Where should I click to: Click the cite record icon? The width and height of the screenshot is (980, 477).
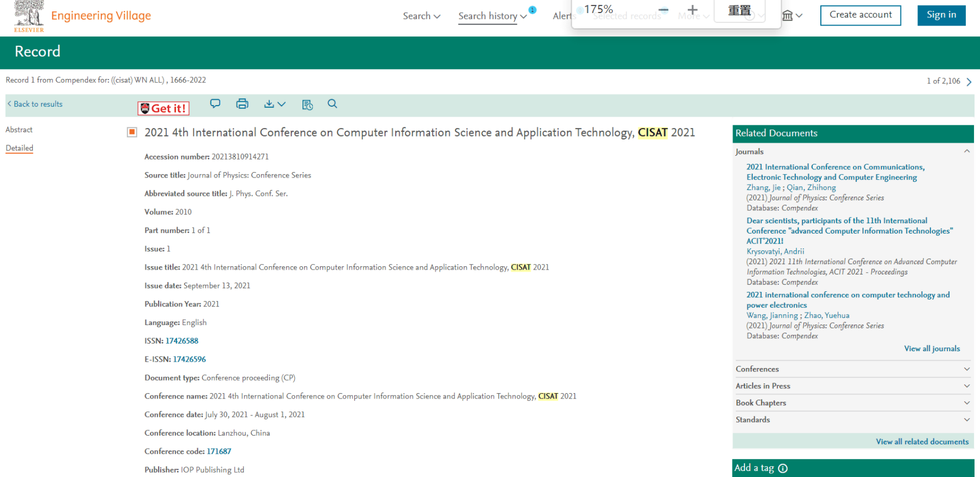coord(307,105)
